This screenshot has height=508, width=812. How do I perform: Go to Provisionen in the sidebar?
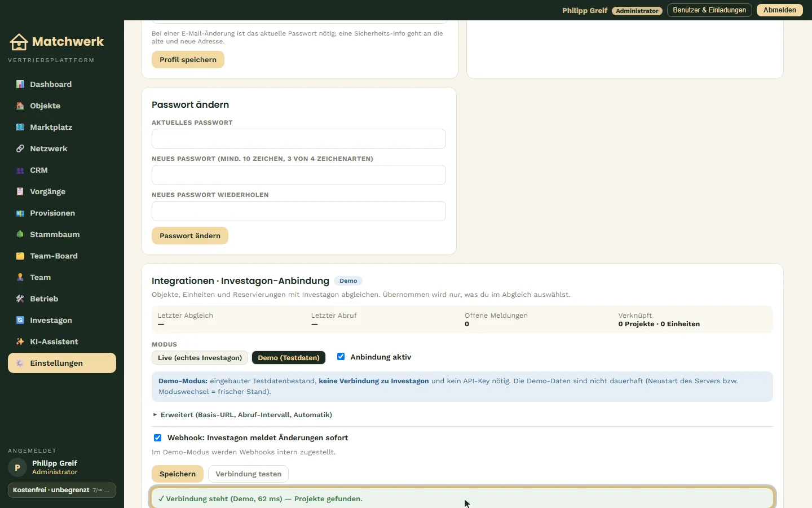click(62, 213)
